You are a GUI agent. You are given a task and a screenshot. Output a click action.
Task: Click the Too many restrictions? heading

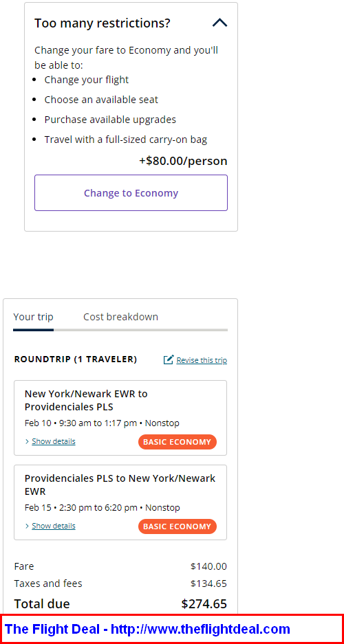(x=103, y=23)
